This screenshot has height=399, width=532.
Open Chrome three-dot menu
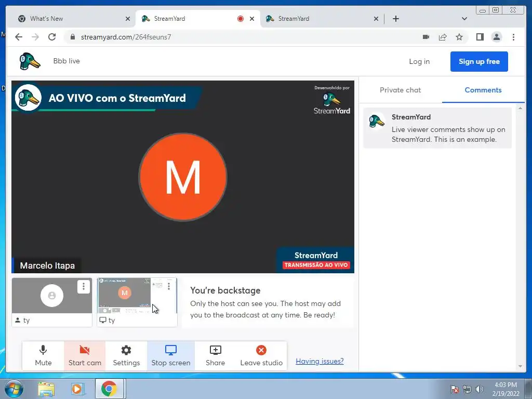coord(513,37)
